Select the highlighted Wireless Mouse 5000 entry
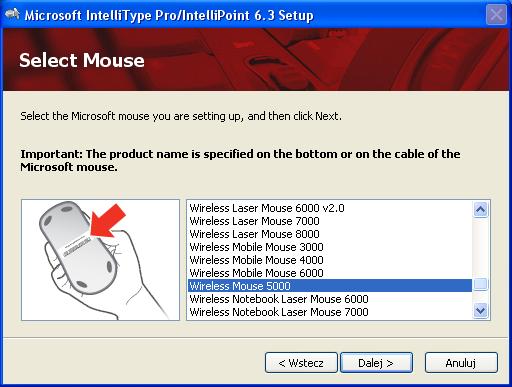This screenshot has height=387, width=512. point(329,286)
